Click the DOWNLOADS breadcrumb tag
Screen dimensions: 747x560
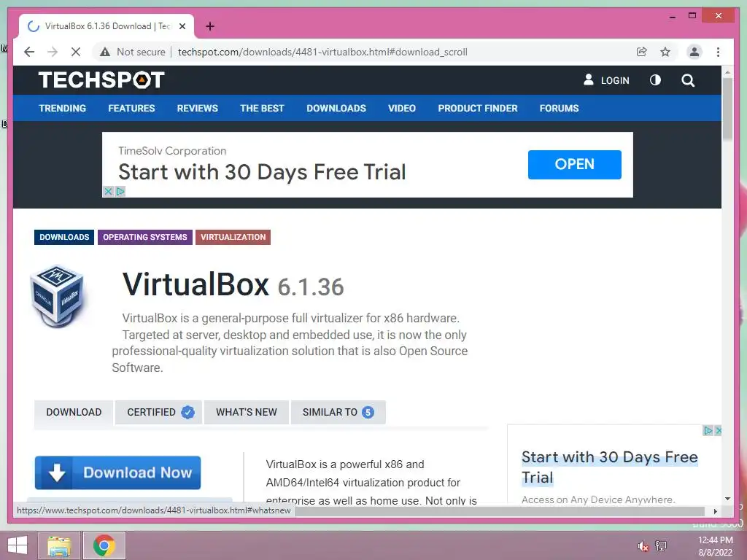(64, 237)
